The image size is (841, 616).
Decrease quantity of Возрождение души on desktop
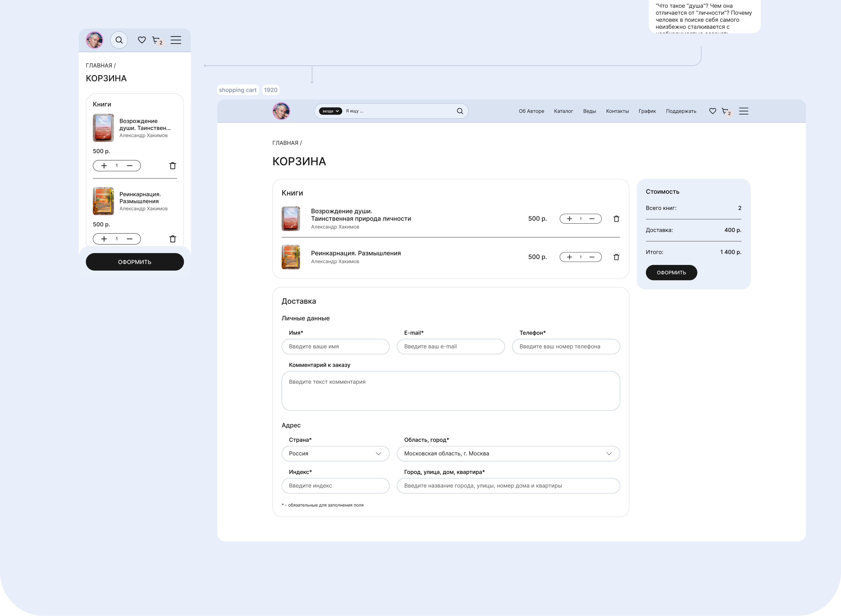coord(592,219)
